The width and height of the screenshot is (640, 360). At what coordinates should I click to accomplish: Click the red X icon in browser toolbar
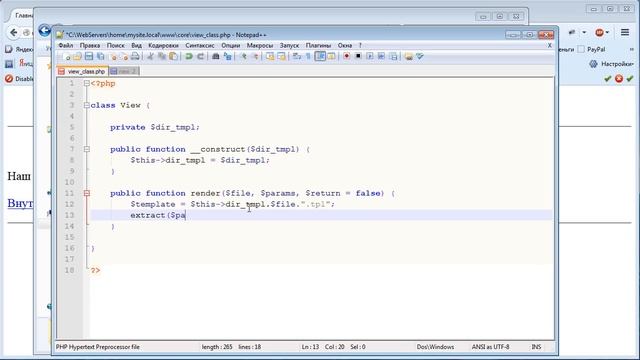(619, 78)
